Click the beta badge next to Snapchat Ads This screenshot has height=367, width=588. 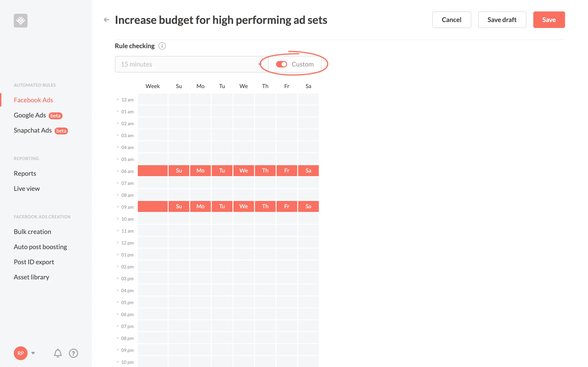61,131
